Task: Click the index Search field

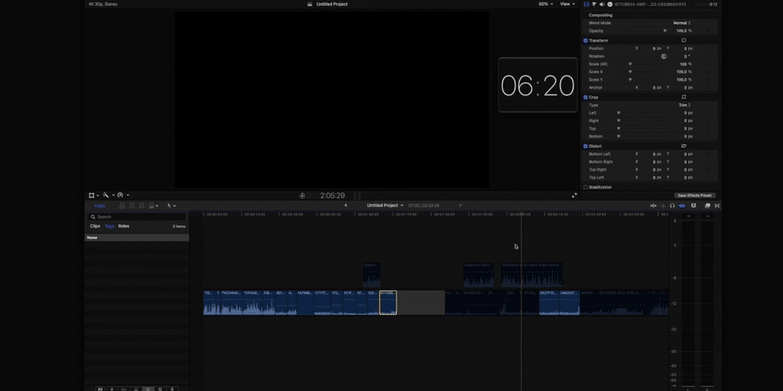Action: [137, 217]
